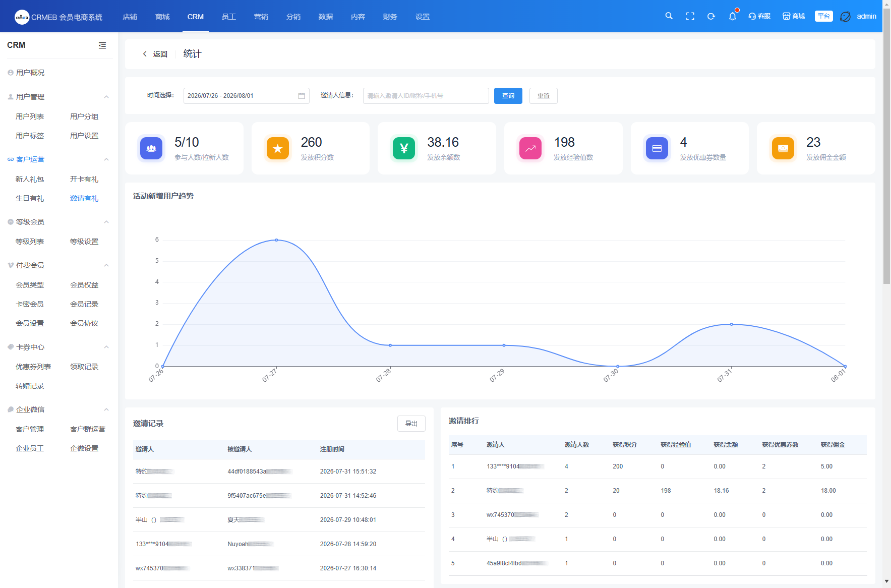Focus the 邀请人信息 input field
The width and height of the screenshot is (891, 588).
point(426,96)
